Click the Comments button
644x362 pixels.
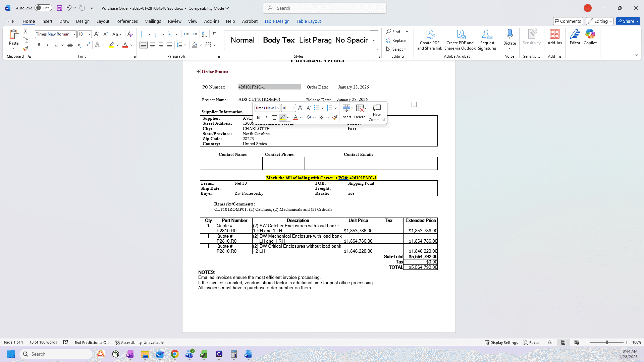point(568,21)
